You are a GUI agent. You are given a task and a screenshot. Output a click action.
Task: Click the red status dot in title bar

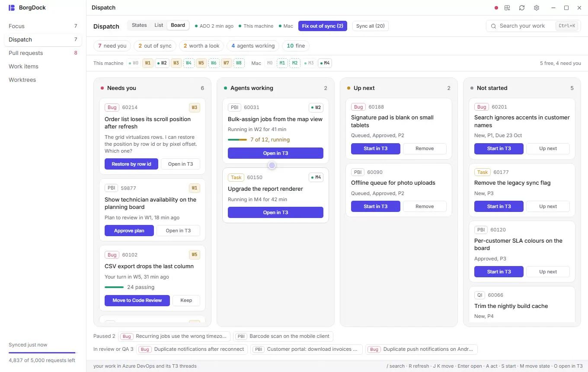496,8
